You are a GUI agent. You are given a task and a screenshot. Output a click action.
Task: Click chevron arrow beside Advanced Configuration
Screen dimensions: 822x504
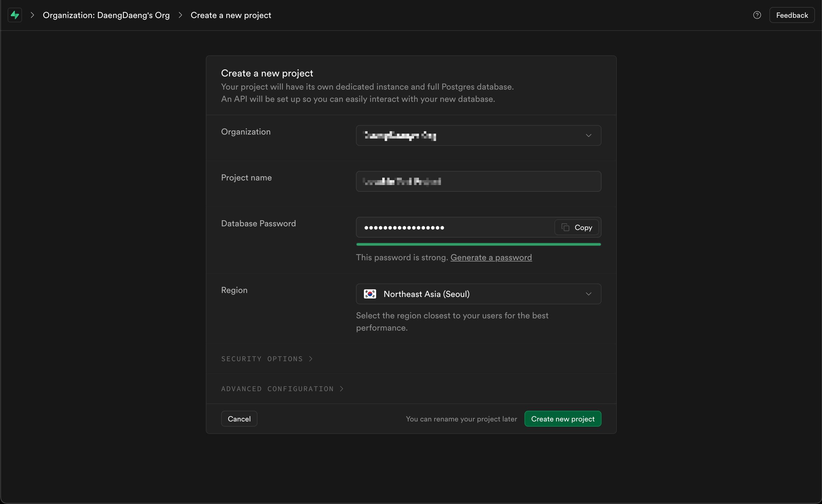(x=341, y=389)
